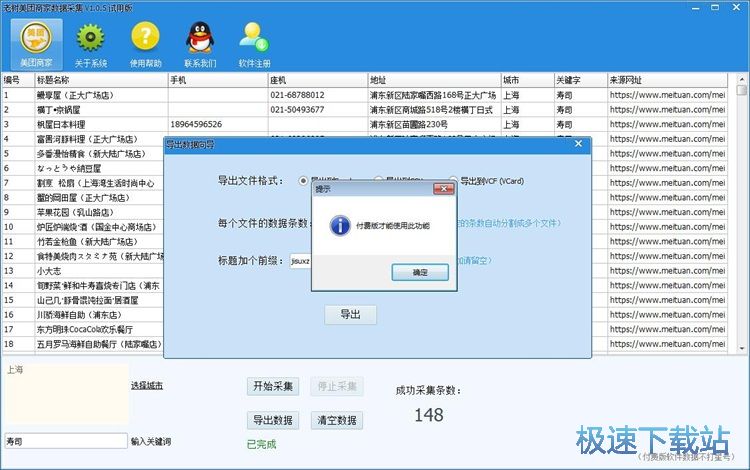Image resolution: width=750 pixels, height=470 pixels.
Task: Close the 提示 message box
Action: point(443,189)
